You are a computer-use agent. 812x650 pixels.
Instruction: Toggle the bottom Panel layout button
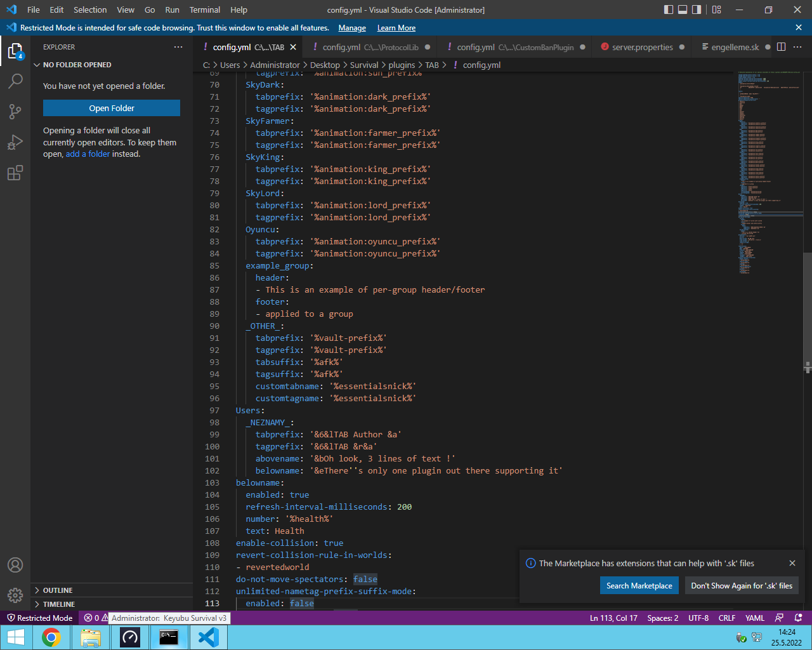[683, 10]
